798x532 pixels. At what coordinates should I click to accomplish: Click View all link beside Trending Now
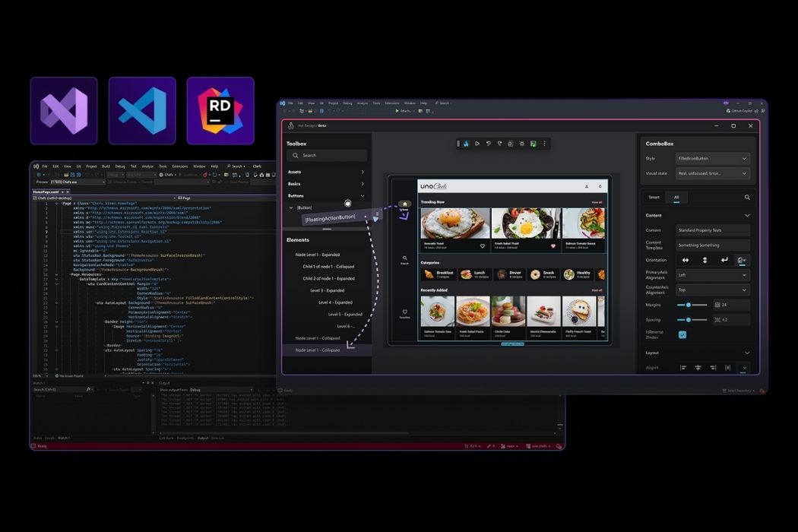point(597,202)
